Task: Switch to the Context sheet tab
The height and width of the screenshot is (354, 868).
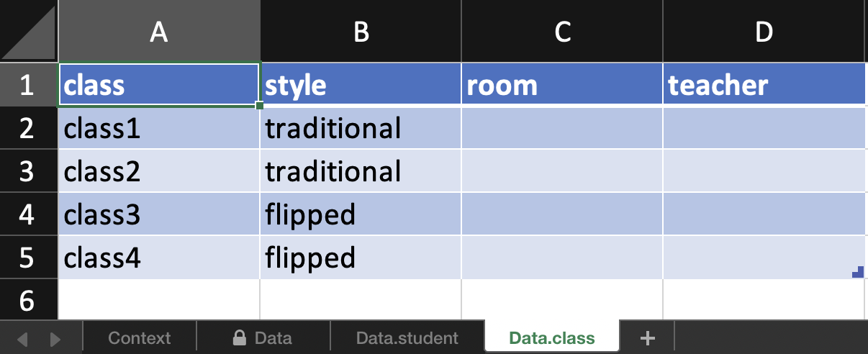Action: [x=140, y=337]
